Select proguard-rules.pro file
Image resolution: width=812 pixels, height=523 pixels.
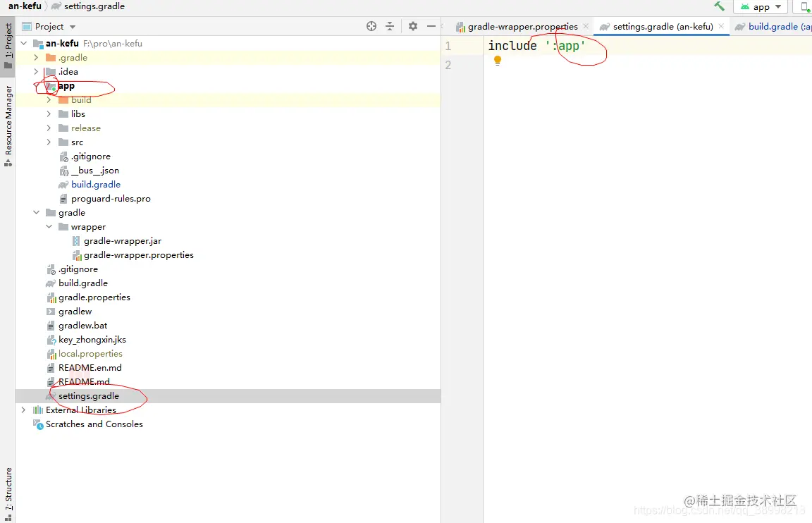pyautogui.click(x=111, y=198)
